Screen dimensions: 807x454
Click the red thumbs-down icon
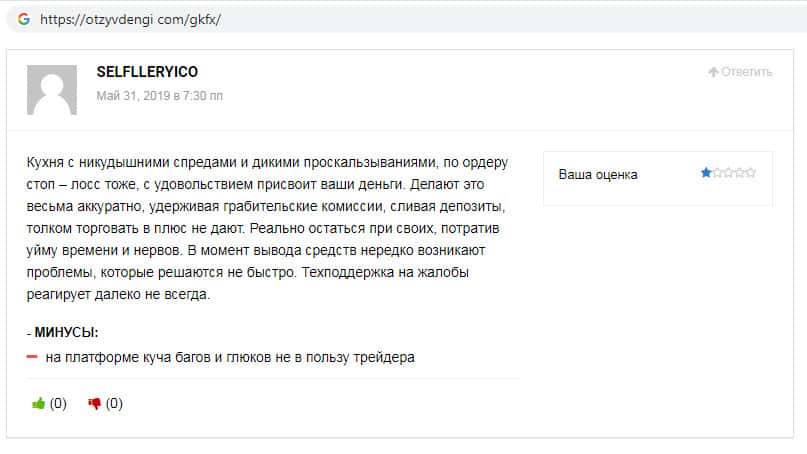pos(95,404)
